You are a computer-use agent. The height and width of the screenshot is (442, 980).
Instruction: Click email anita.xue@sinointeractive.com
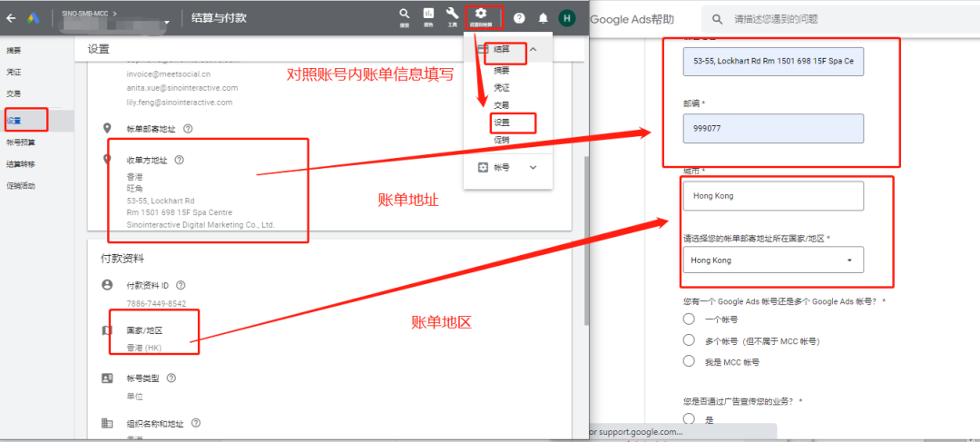pos(181,88)
